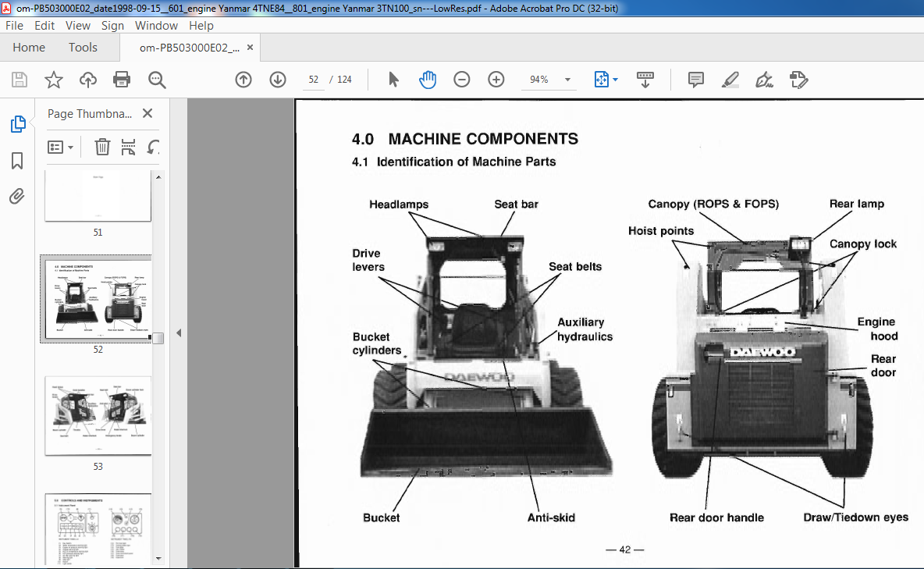Expand the fit page options dropdown
The height and width of the screenshot is (569, 924).
point(616,80)
